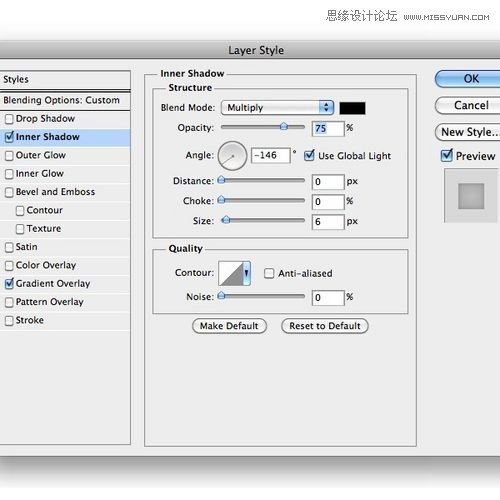Click the Reset to Default button
This screenshot has height=500, width=500.
325,326
